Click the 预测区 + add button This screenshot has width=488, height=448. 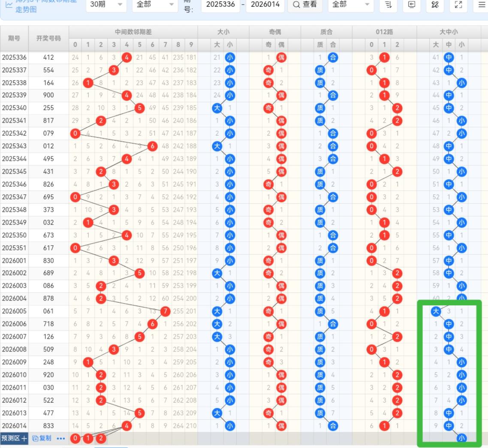[14, 438]
